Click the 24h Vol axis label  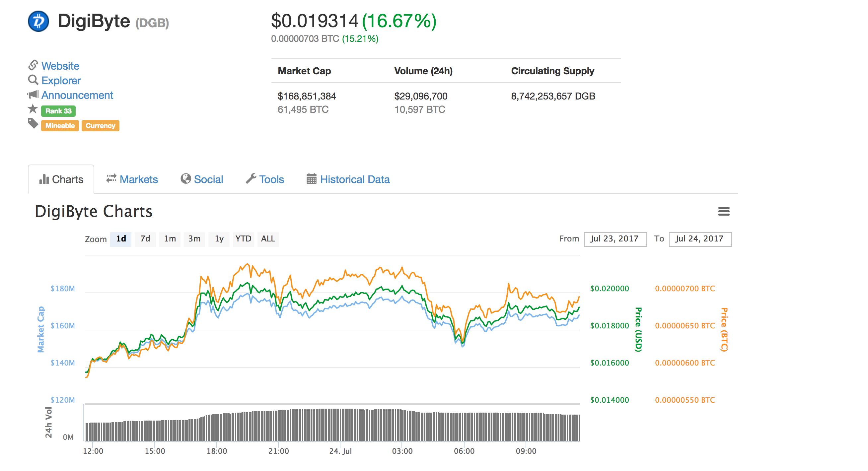pyautogui.click(x=49, y=423)
